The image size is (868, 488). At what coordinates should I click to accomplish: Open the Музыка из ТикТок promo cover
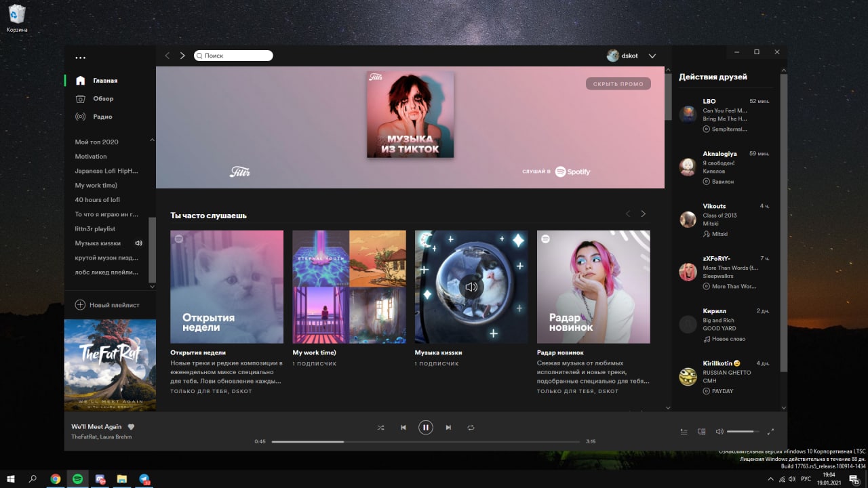click(410, 115)
